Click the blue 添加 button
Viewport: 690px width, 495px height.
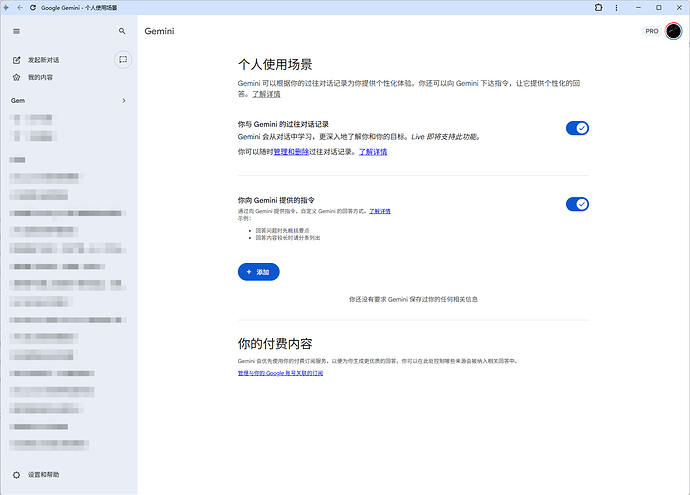click(259, 272)
